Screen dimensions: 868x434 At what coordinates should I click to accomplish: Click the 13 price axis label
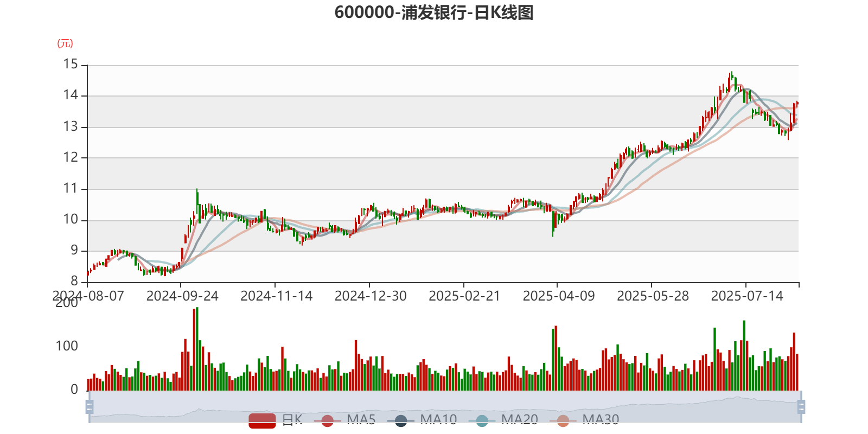[x=71, y=127]
